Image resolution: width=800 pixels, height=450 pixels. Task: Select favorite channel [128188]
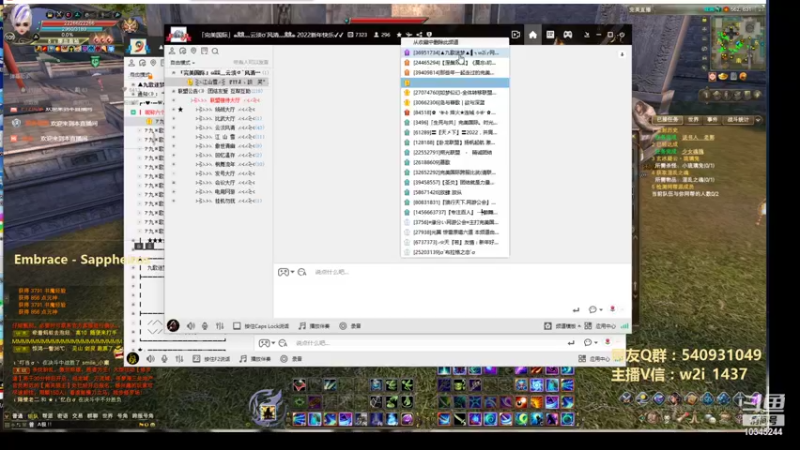(x=455, y=142)
